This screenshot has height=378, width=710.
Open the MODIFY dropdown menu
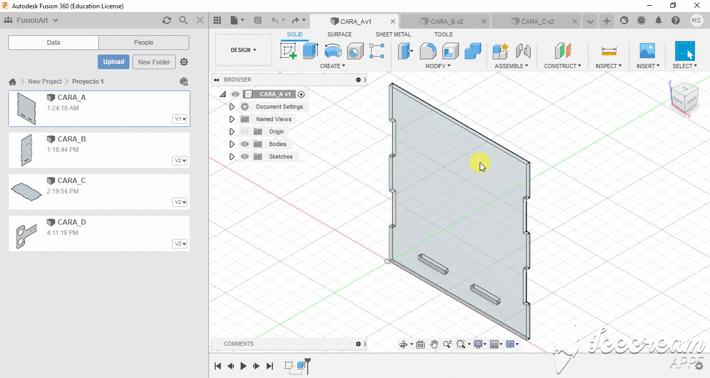(x=437, y=66)
